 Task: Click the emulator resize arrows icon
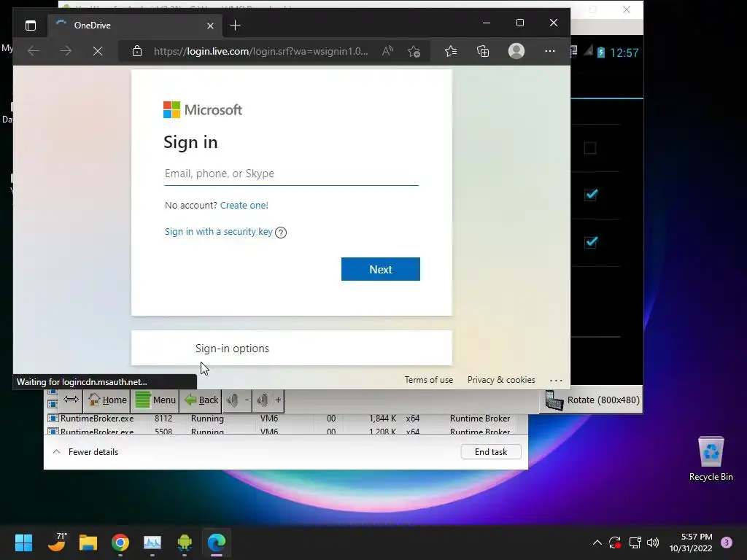pos(71,400)
